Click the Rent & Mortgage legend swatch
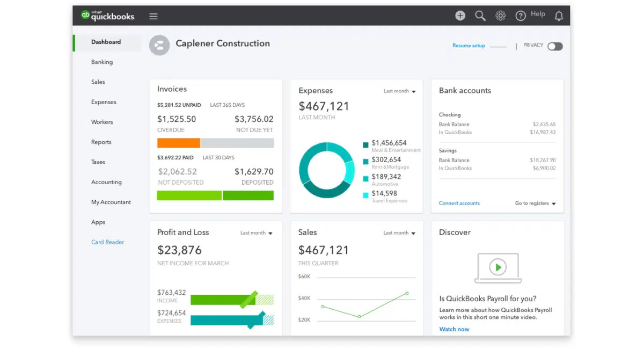The height and width of the screenshot is (349, 644). point(365,162)
